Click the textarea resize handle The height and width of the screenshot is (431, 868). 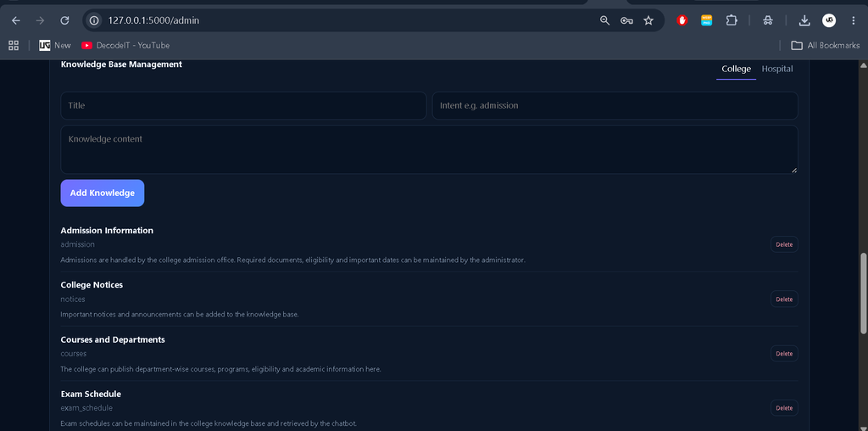[793, 170]
